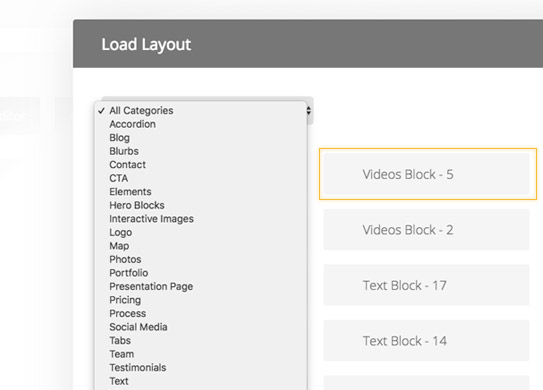
Task: Open the Text Block - 14 layout
Action: click(426, 340)
